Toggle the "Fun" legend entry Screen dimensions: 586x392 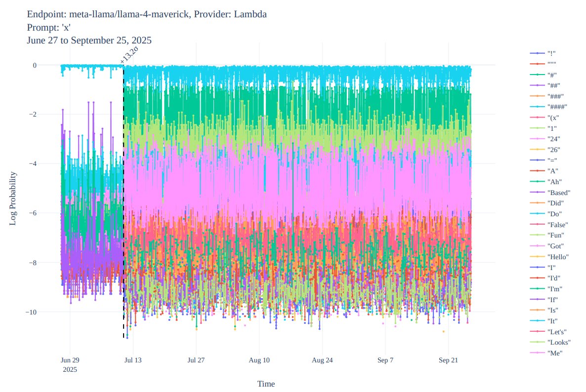(547, 235)
